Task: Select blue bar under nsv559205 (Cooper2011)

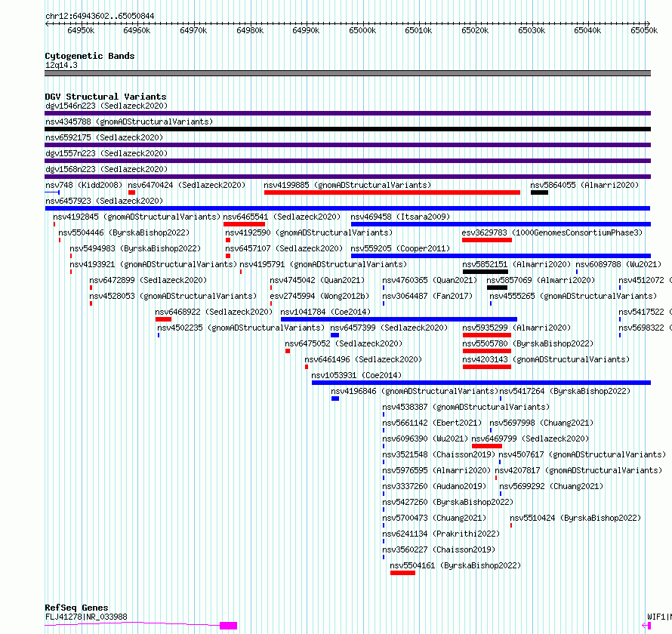Action: [501, 256]
